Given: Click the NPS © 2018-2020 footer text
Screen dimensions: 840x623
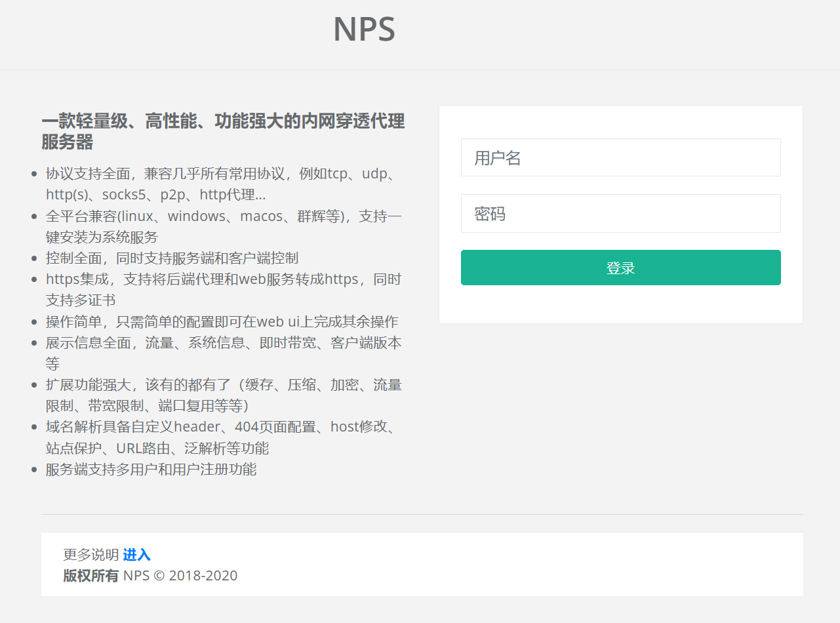Looking at the screenshot, I should click(x=180, y=576).
